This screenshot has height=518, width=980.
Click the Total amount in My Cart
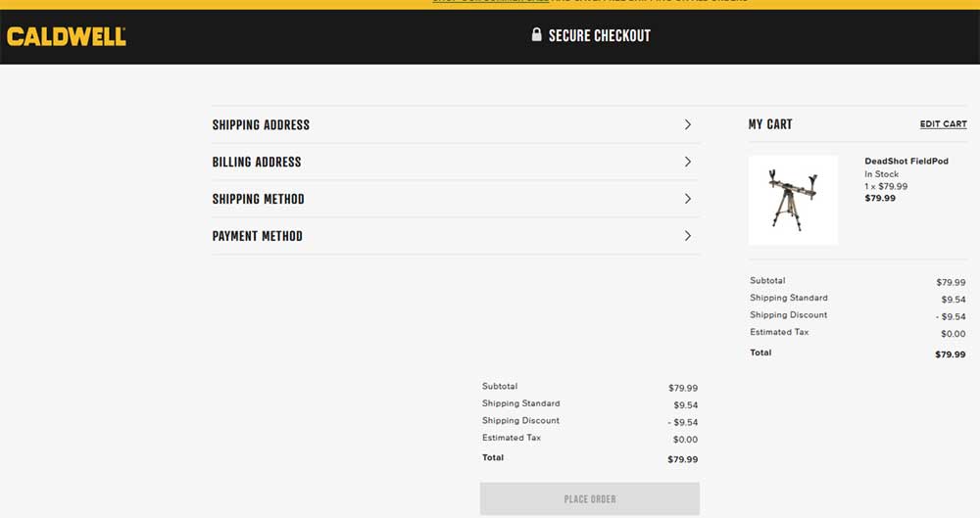tap(950, 354)
